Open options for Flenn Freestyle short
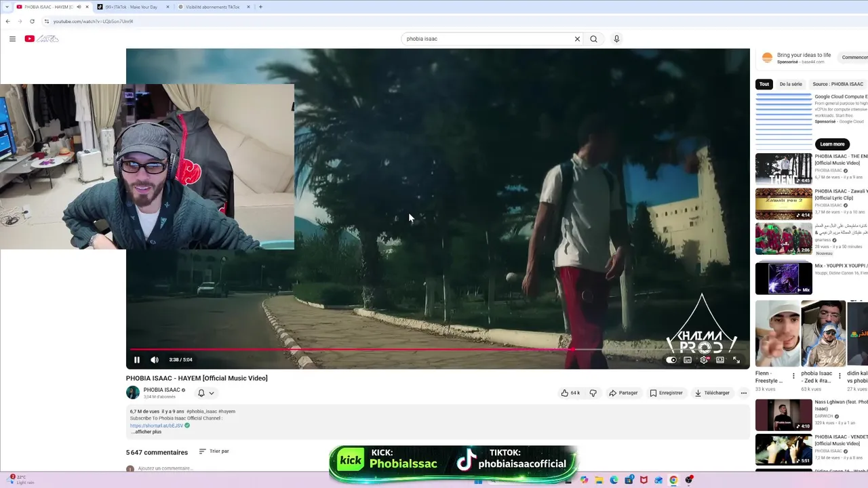Image resolution: width=868 pixels, height=488 pixels. (x=793, y=375)
